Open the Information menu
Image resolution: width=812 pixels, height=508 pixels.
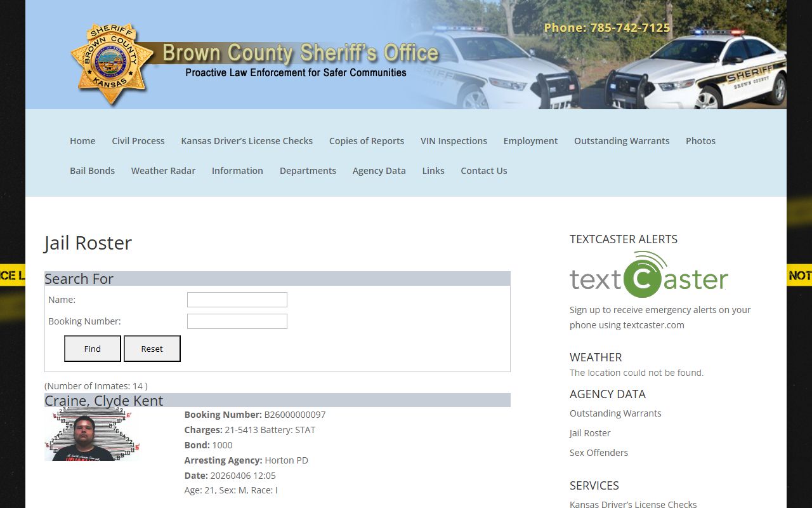(x=237, y=171)
